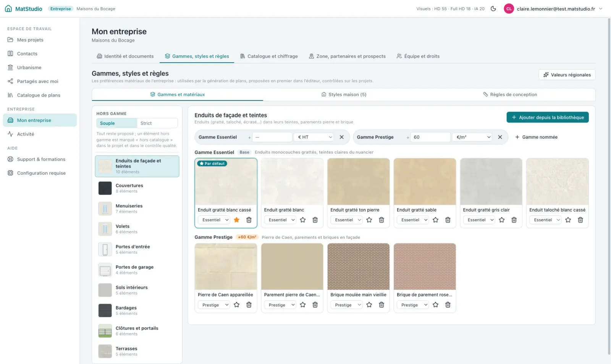Screen dimensions: 611x364
Task: Star Enduit gratté blanc as default
Action: (x=303, y=220)
